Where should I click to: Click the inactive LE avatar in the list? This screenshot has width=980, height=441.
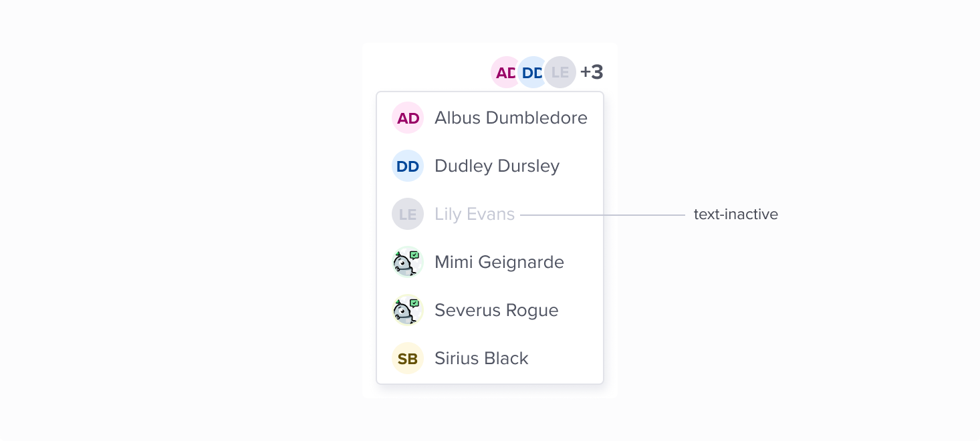coord(408,214)
